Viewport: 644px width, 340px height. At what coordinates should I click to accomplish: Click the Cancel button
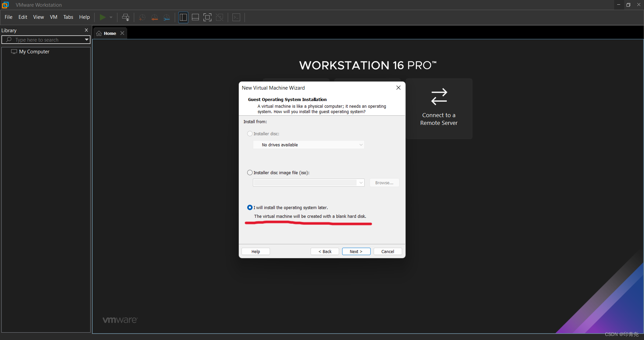click(x=388, y=251)
